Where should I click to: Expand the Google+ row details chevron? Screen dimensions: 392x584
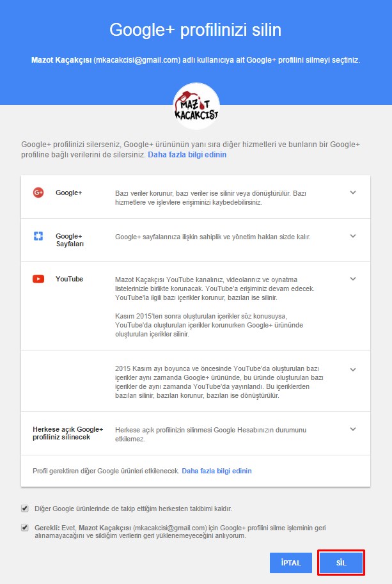pyautogui.click(x=353, y=193)
